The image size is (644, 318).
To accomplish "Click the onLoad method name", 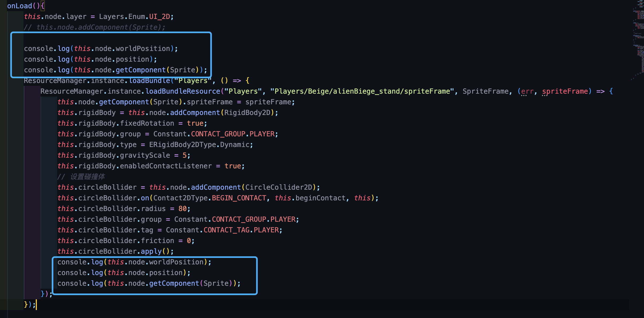I will pyautogui.click(x=19, y=6).
